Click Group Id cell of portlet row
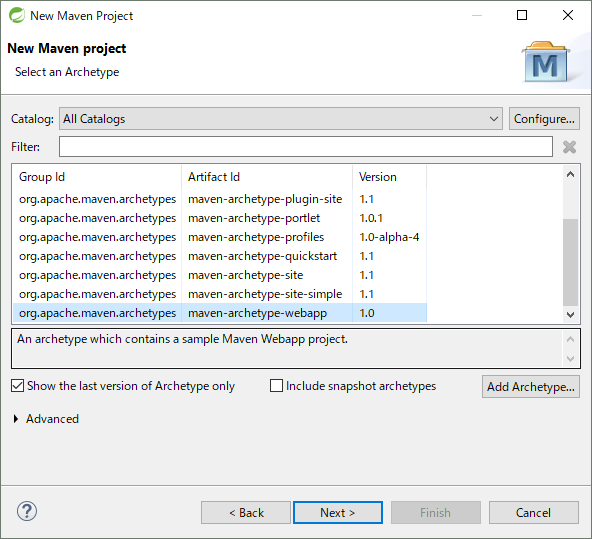The width and height of the screenshot is (592, 539). coord(97,218)
